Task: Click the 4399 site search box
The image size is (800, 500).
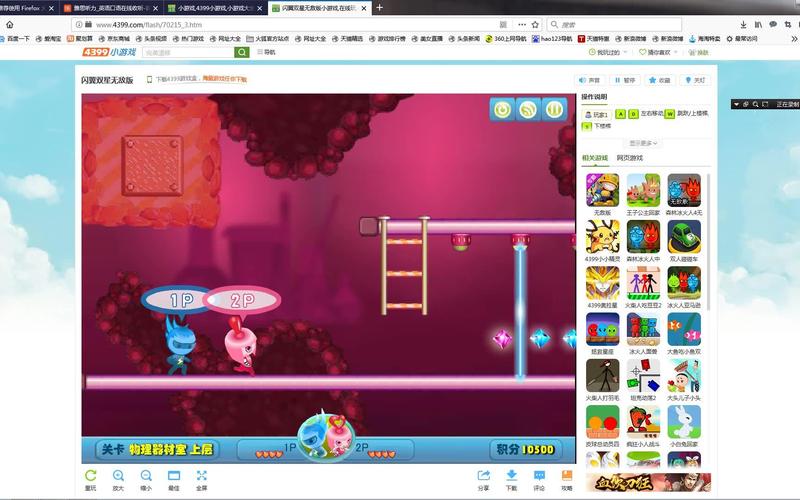Action: click(188, 52)
